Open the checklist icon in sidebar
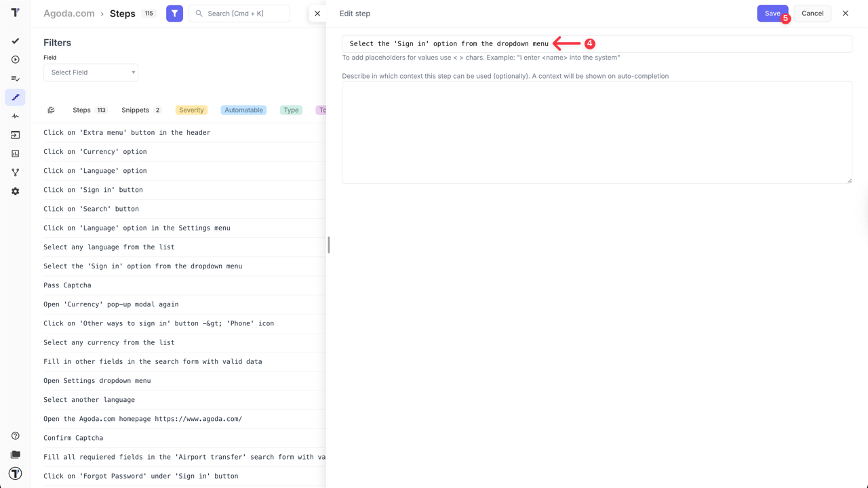This screenshot has height=488, width=868. 15,78
